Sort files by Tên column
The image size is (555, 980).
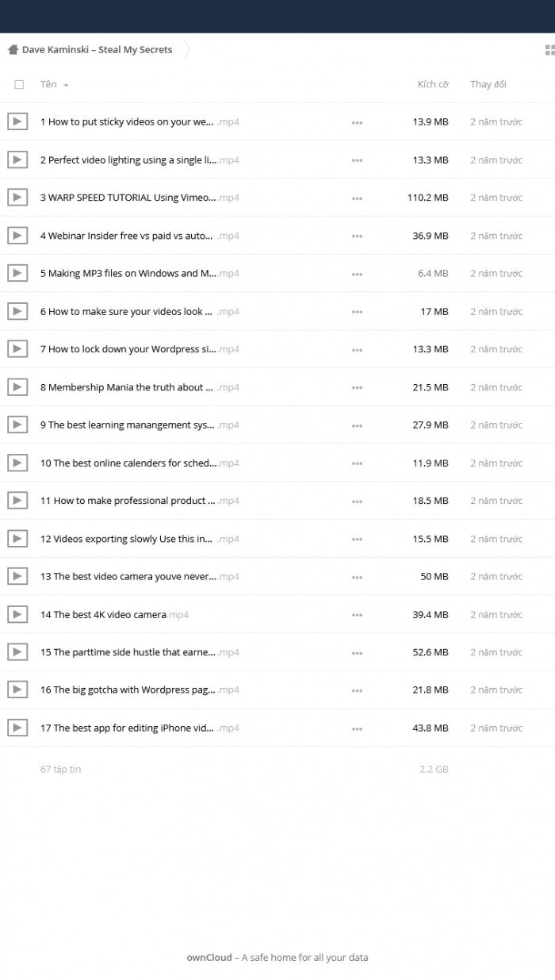[49, 84]
